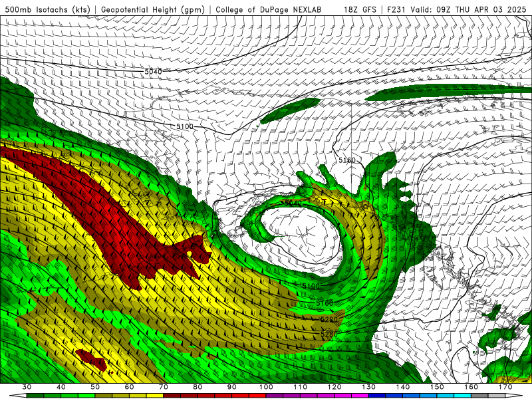Select the purple swatch starting at 100
532x399 pixels.
(x=275, y=395)
